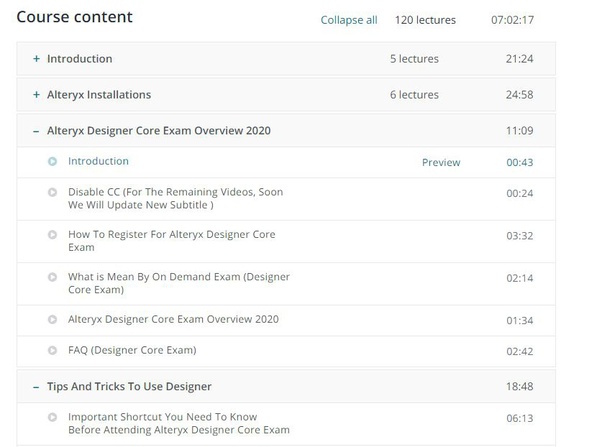Click the Tips And Tricks To Use Designer title
The height and width of the screenshot is (447, 602).
(x=129, y=386)
